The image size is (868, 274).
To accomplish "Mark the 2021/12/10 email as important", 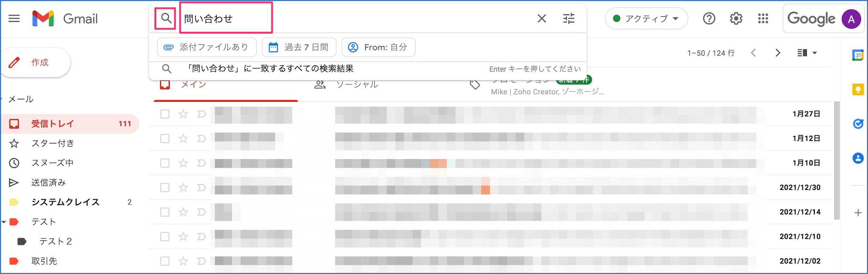I will (x=201, y=236).
